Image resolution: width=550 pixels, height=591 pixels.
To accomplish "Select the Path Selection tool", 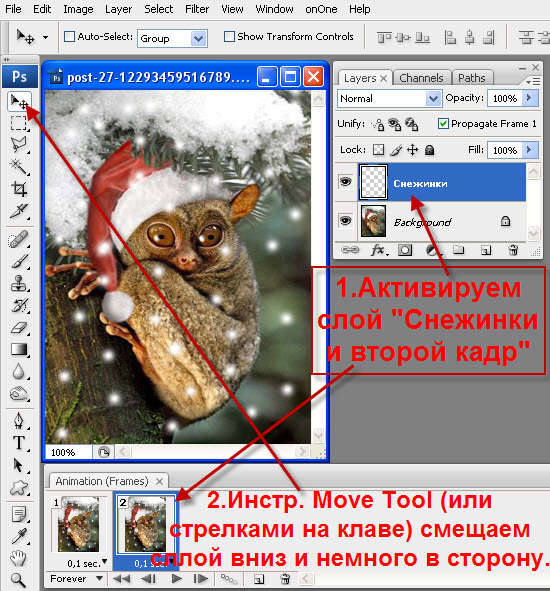I will tap(19, 465).
